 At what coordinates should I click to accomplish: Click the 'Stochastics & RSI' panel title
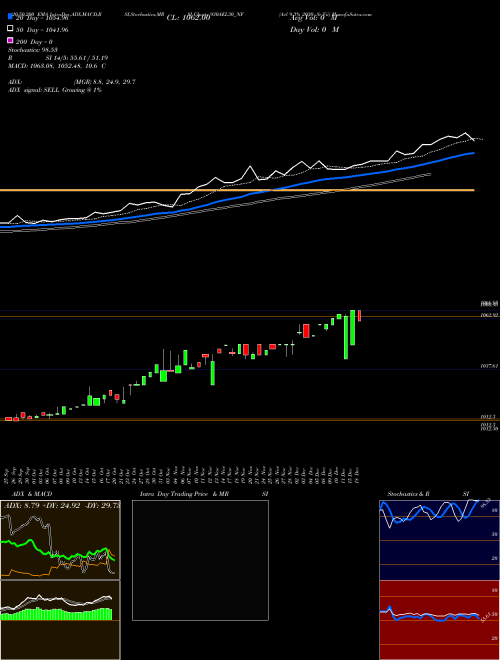(x=428, y=494)
